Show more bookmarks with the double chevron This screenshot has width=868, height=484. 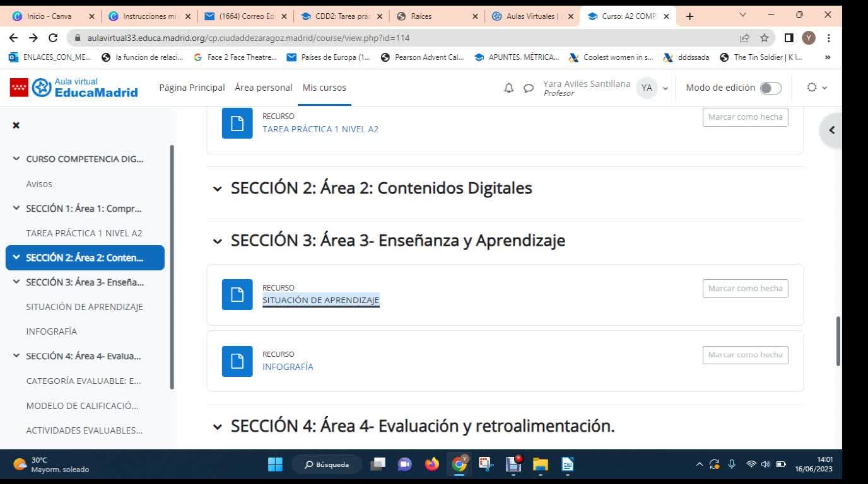coord(828,57)
